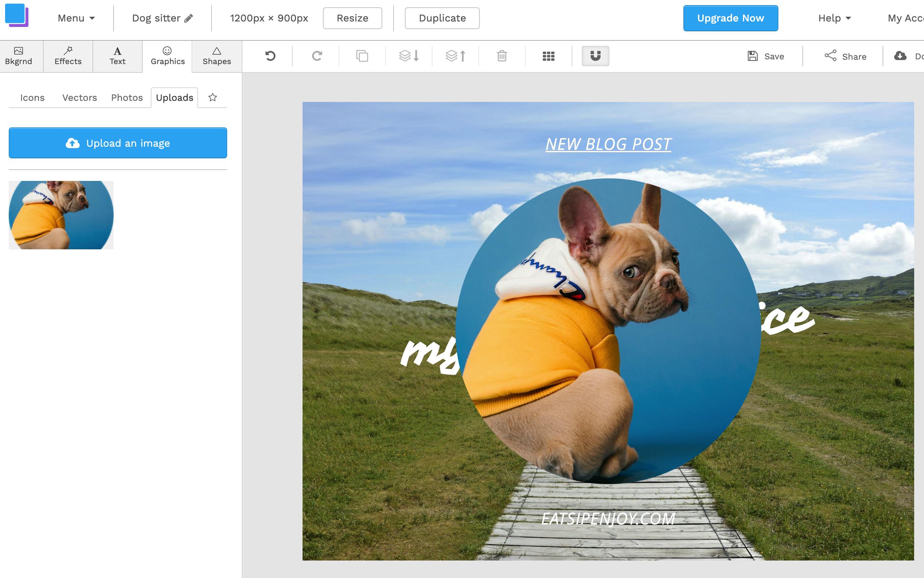Screen dimensions: 924x578
Task: Click the redo arrow icon
Action: coord(316,56)
